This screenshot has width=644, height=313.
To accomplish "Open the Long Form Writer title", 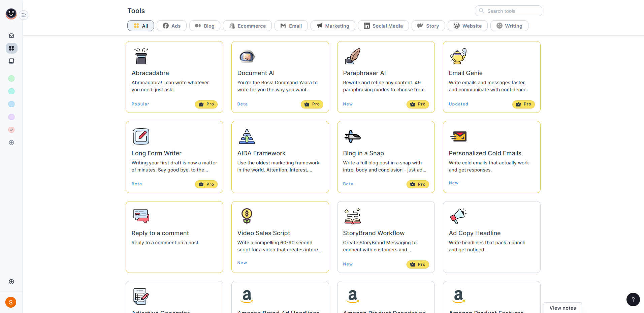I will point(157,153).
